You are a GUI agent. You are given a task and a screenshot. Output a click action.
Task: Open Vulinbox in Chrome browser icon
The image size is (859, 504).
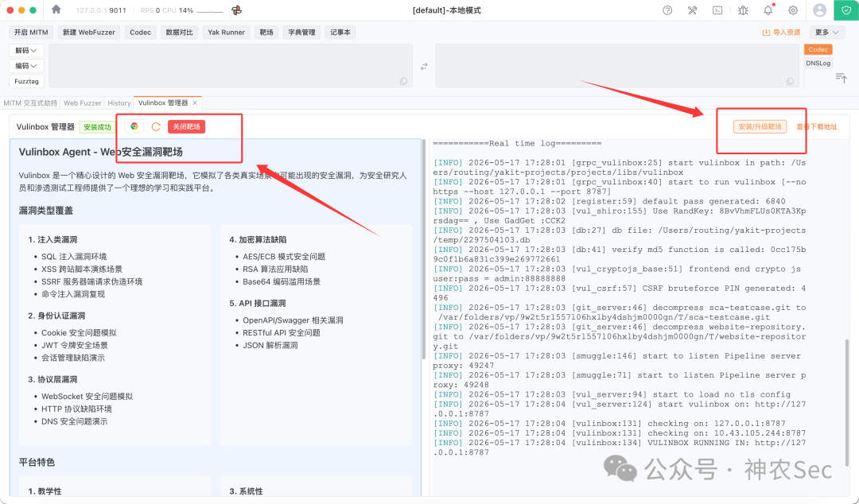point(134,126)
